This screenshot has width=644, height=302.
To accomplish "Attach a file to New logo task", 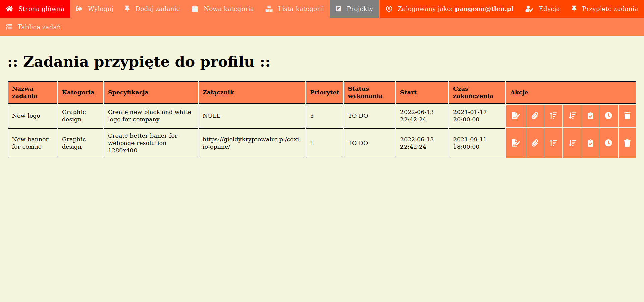I will (x=535, y=116).
